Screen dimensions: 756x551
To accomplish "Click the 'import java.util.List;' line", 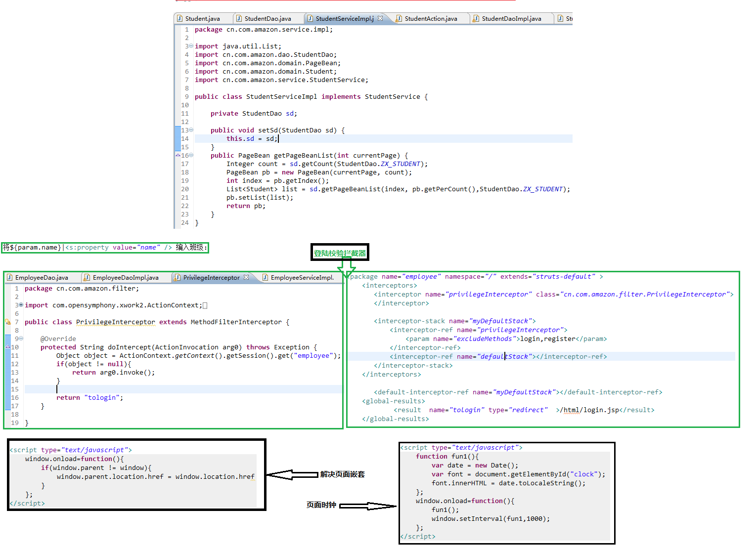I will tap(238, 46).
